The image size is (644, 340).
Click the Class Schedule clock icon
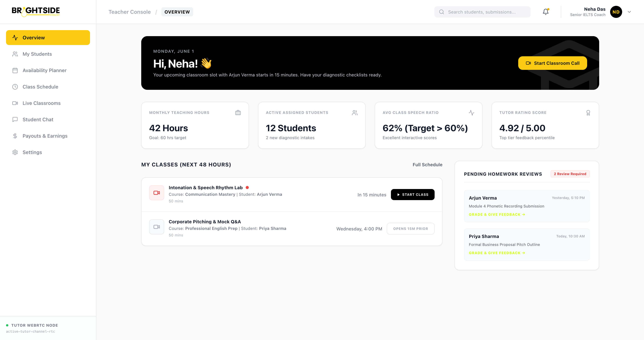(15, 87)
